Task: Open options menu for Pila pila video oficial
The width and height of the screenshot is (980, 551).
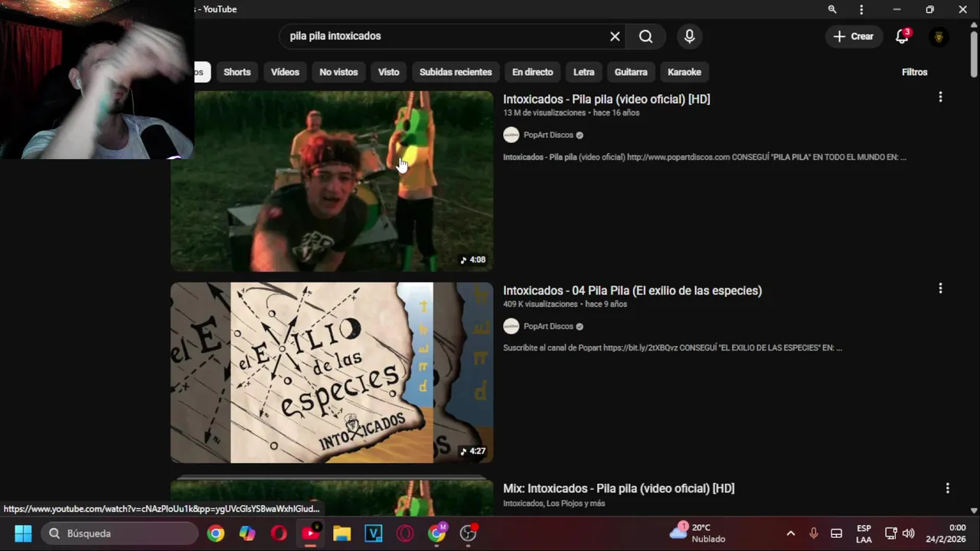Action: coord(940,97)
